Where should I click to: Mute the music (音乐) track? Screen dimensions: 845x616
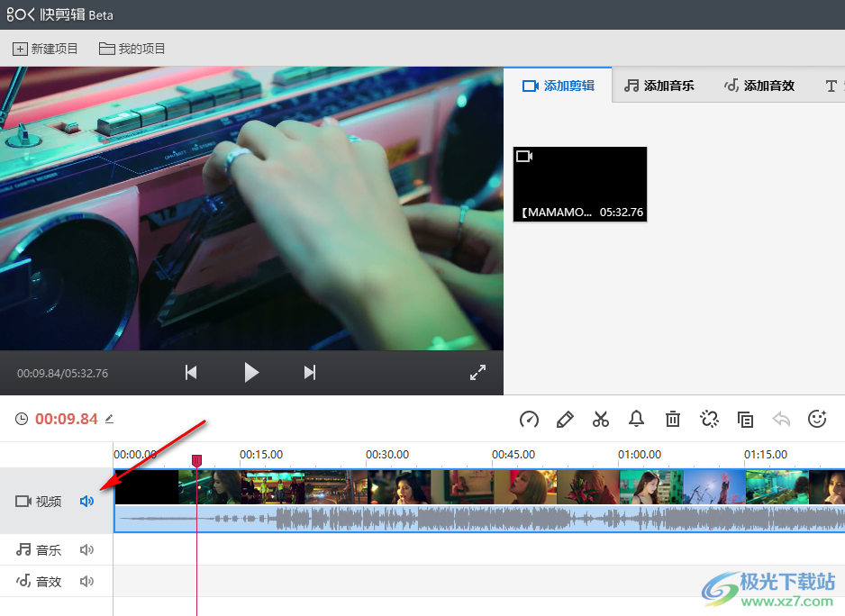(x=86, y=549)
